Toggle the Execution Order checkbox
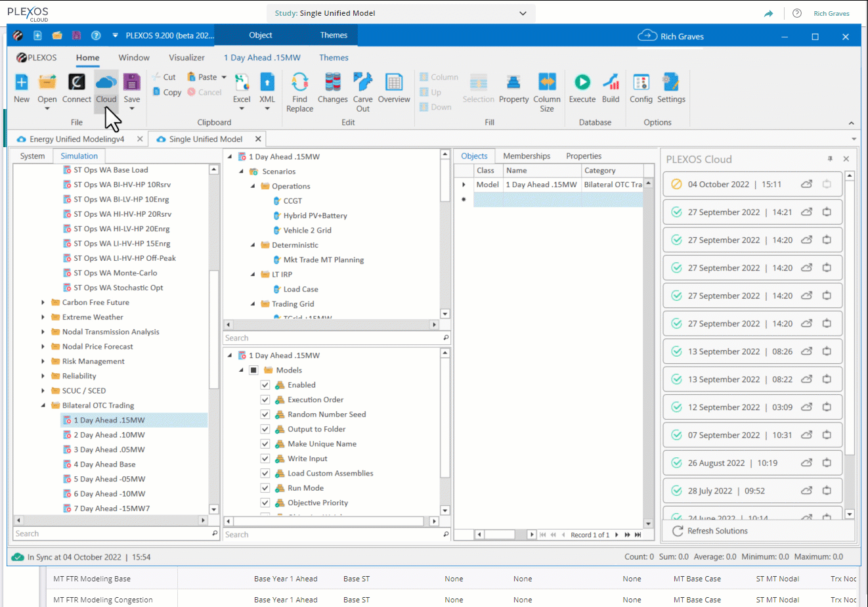The image size is (868, 607). tap(265, 399)
